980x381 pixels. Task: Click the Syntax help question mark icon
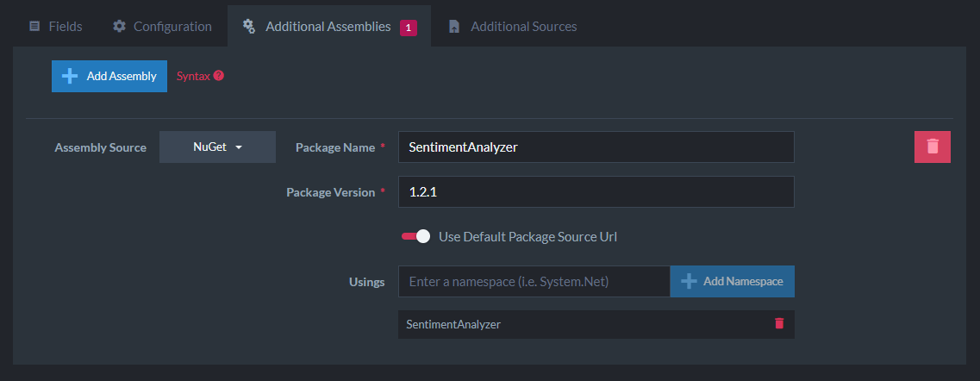click(x=218, y=76)
